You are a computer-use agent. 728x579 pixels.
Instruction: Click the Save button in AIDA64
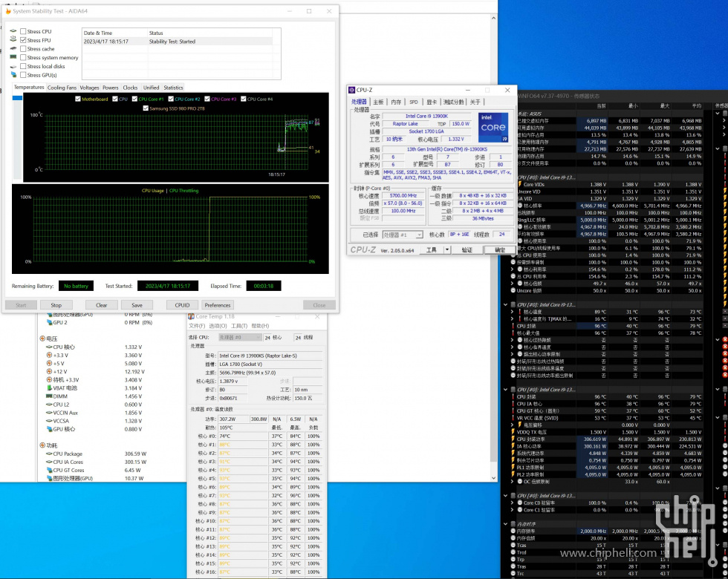(137, 305)
